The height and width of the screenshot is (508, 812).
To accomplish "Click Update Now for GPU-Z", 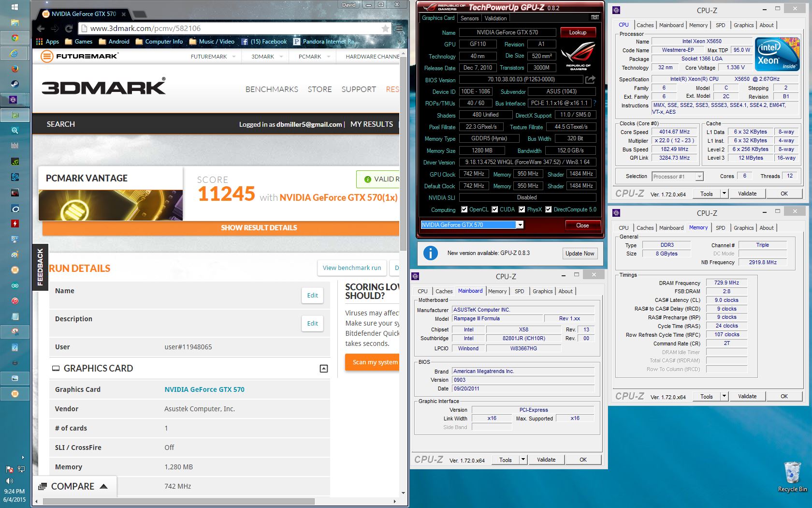I will [580, 254].
